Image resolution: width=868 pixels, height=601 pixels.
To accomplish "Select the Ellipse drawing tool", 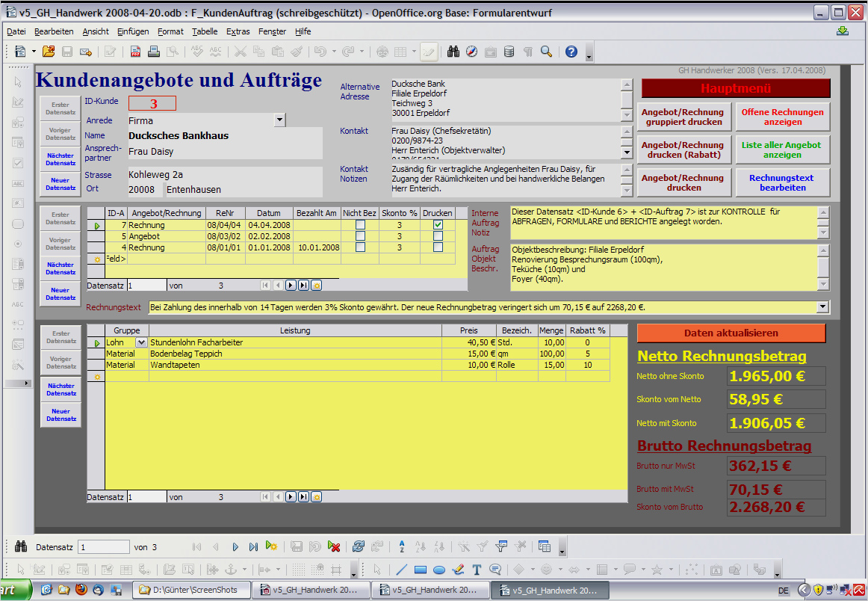I will (x=439, y=570).
